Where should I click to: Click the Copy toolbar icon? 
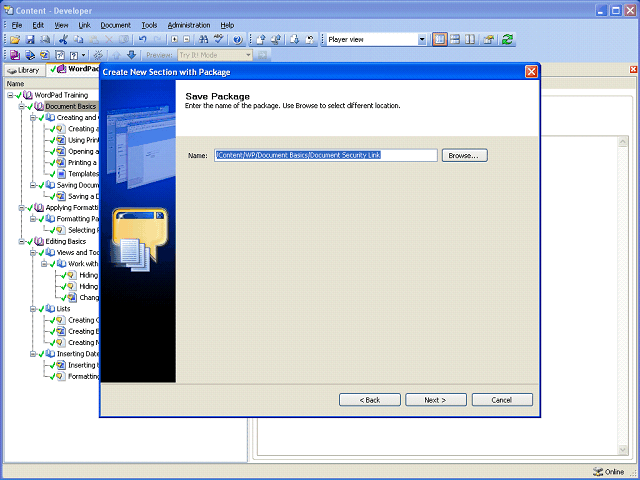point(78,40)
